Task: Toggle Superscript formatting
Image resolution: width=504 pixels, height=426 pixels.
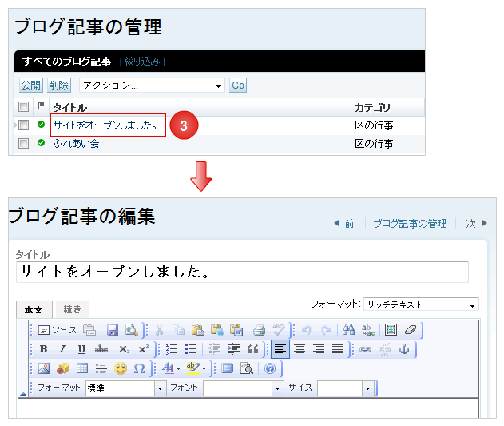Action: [x=143, y=349]
